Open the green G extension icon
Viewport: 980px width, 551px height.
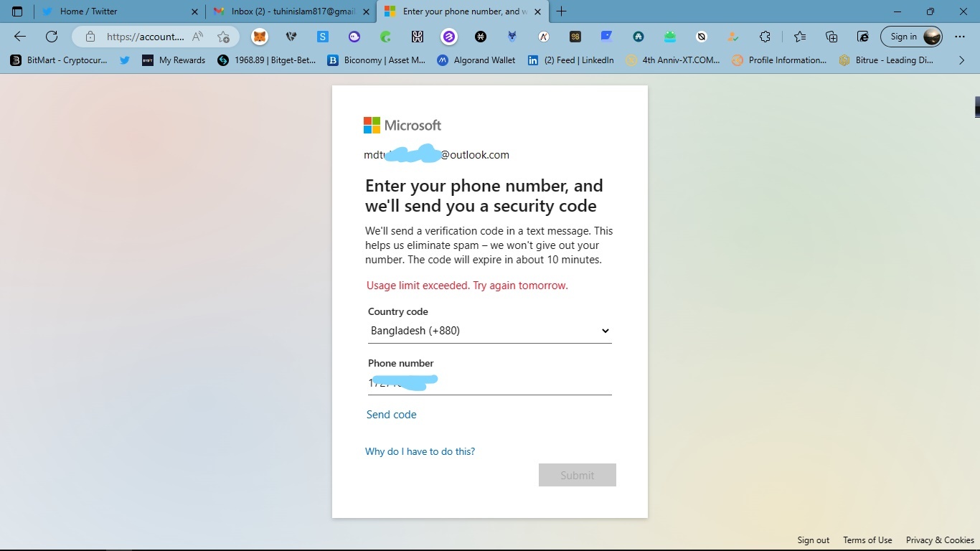coord(386,37)
